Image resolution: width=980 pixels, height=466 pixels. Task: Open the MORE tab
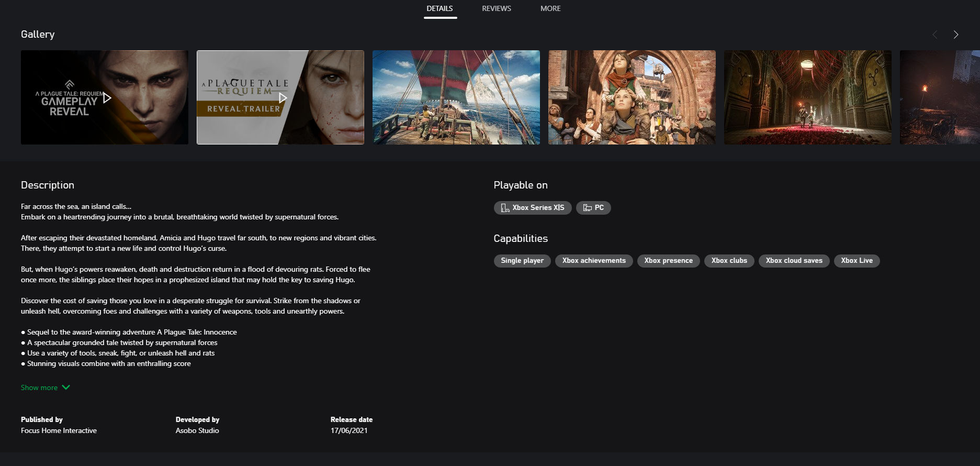pos(550,8)
